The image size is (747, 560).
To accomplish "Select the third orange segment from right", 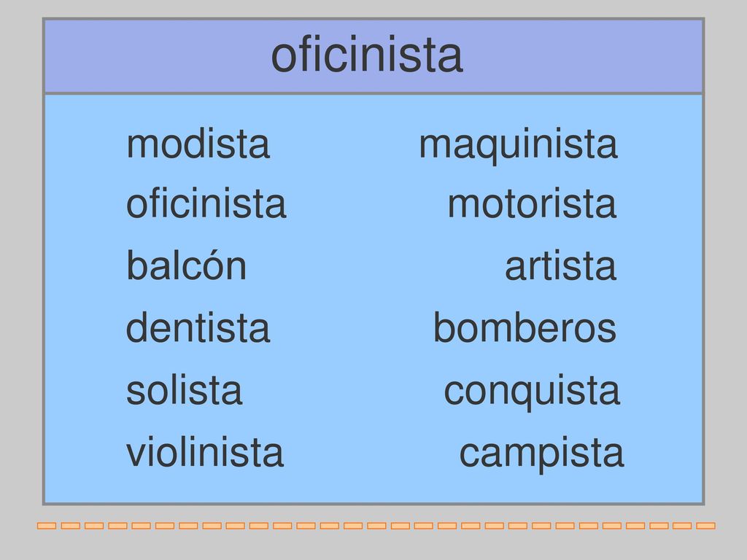I will coord(659,526).
